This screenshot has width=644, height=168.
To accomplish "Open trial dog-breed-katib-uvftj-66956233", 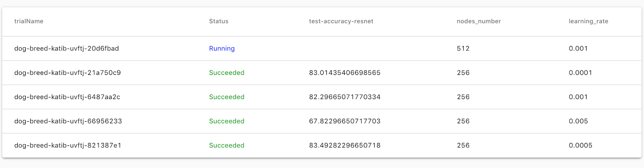I will click(68, 121).
